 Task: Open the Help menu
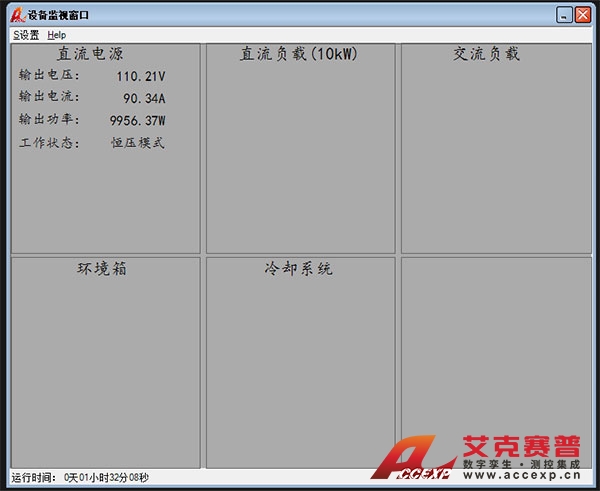point(57,35)
